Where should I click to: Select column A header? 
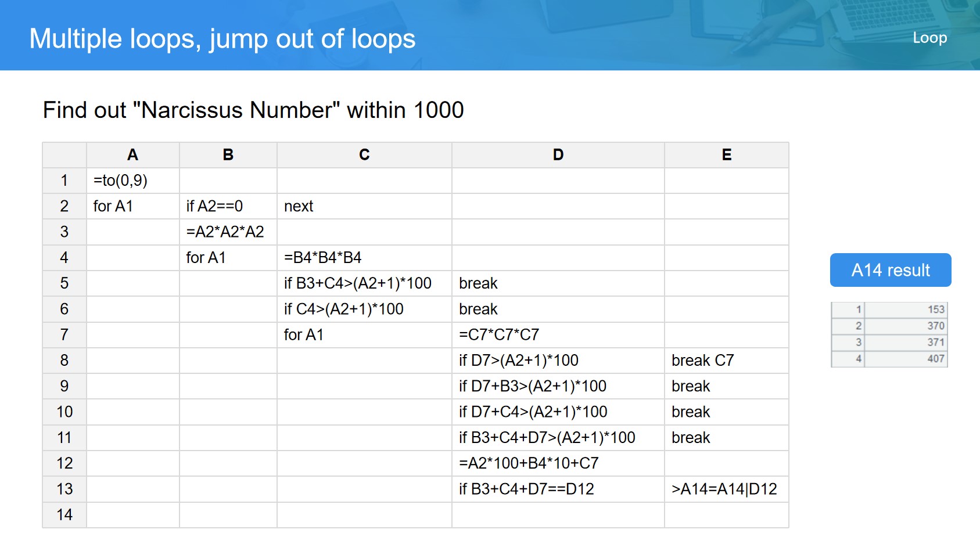(132, 155)
